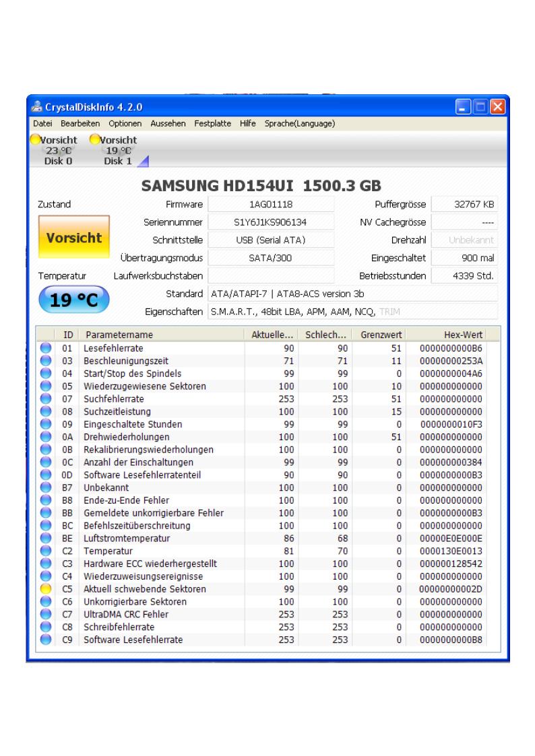Click the status dot for Schreibfehlerrate
This screenshot has width=535, height=756.
pyautogui.click(x=46, y=627)
